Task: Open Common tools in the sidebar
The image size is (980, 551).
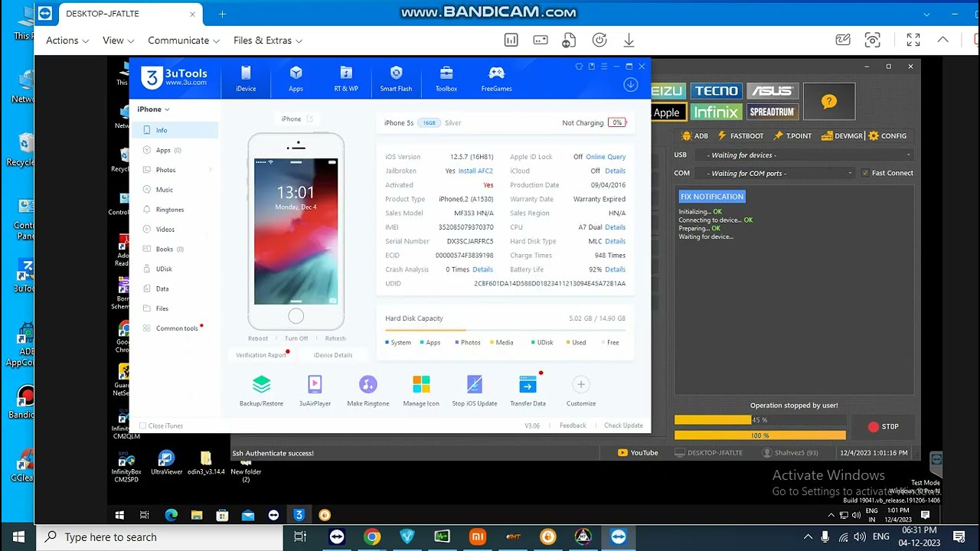Action: 175,328
